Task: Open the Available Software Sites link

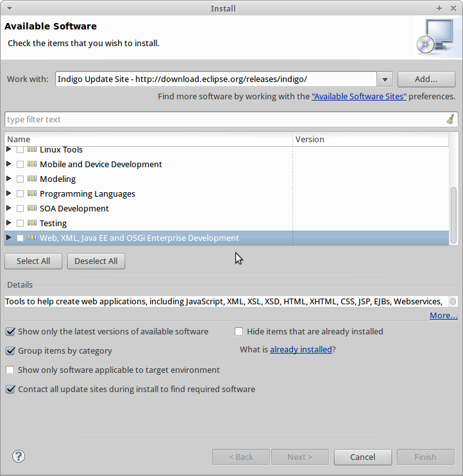Action: [x=358, y=97]
